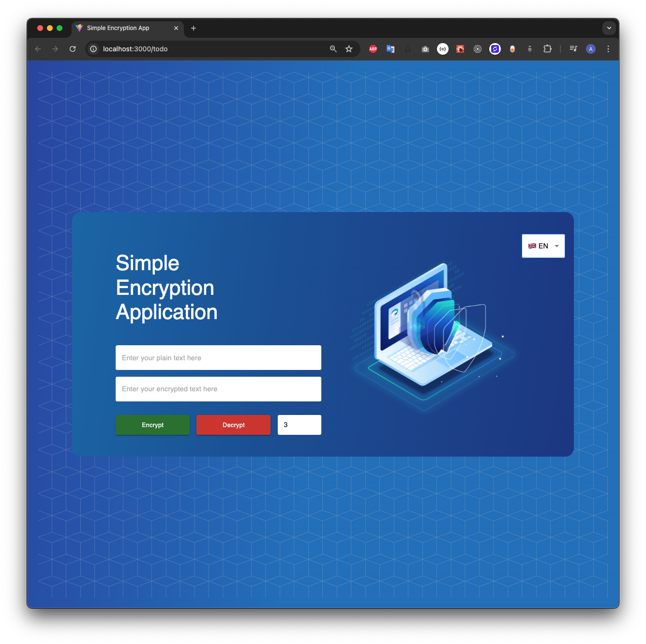Select the Simple Encryption App tab
The image size is (646, 644).
[128, 28]
